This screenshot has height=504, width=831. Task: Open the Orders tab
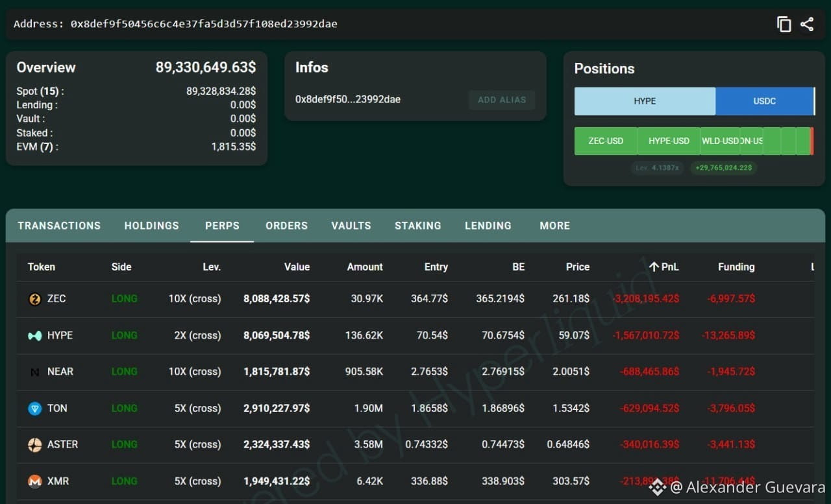point(286,226)
